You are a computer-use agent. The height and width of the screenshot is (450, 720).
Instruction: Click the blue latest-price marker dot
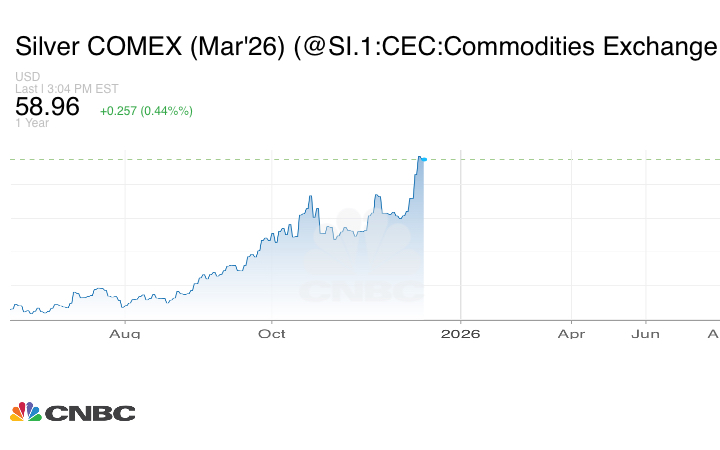423,159
